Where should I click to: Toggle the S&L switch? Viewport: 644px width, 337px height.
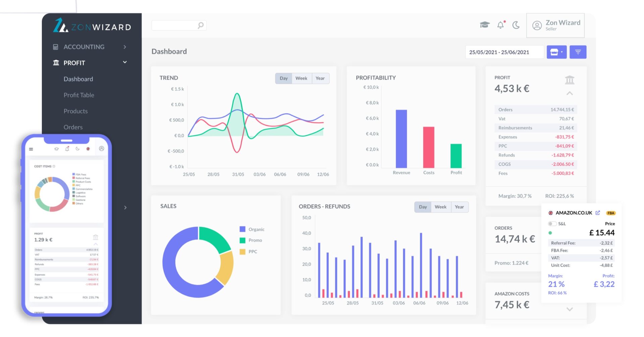(552, 224)
